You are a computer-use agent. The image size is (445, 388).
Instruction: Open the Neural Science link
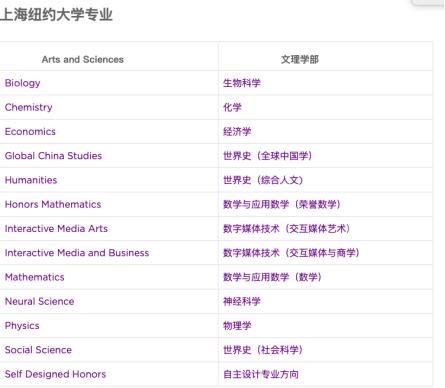[39, 302]
